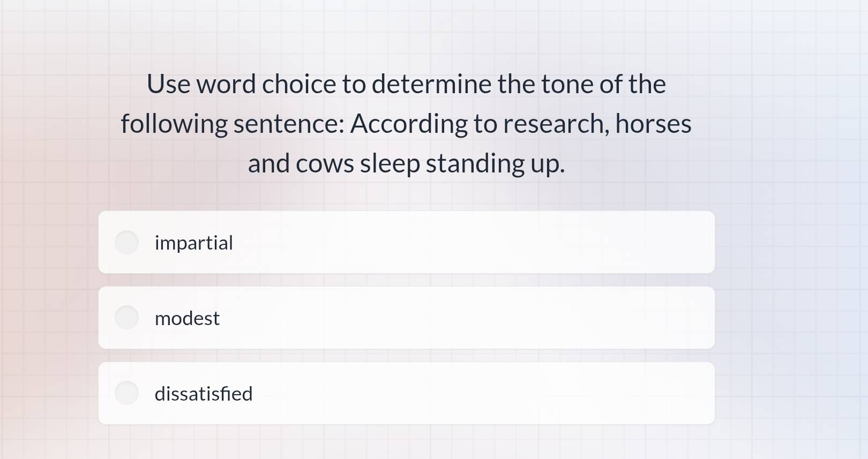This screenshot has height=459, width=868.
Task: Pick the tone option meaning unbiased
Action: pyautogui.click(x=194, y=242)
